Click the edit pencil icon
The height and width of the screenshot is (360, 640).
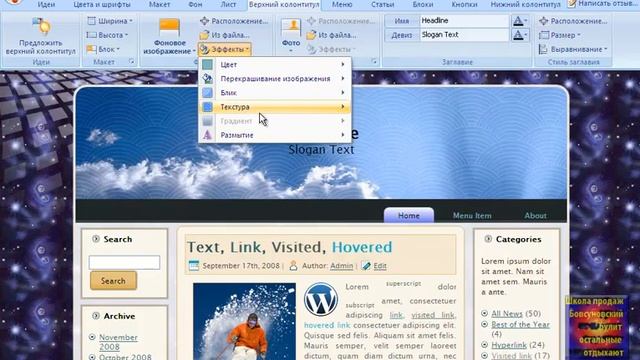pyautogui.click(x=366, y=266)
